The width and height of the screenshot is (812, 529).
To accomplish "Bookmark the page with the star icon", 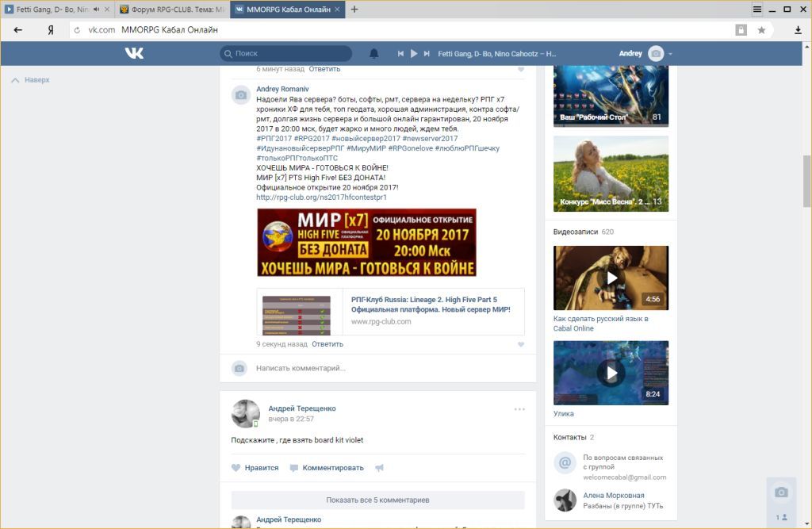I will 761,30.
